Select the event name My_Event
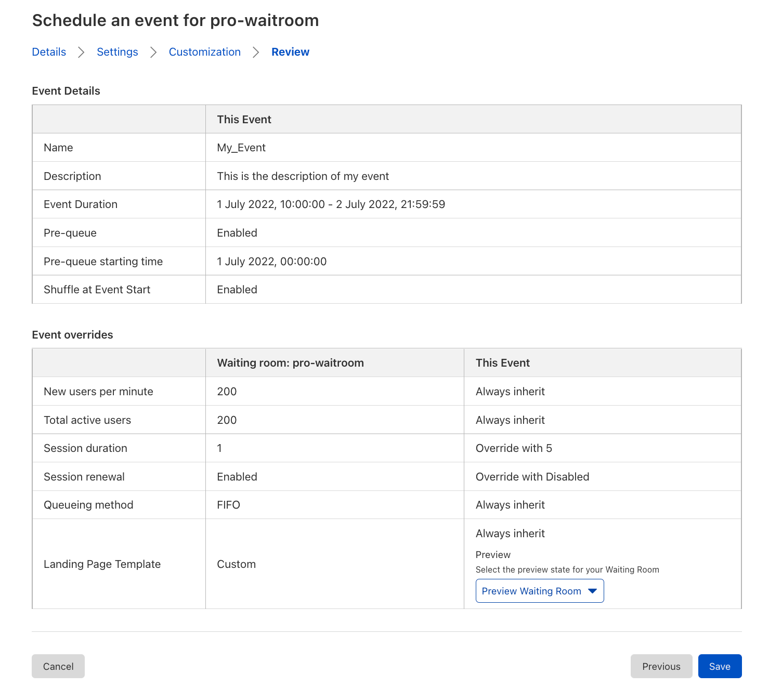This screenshot has height=700, width=782. (241, 148)
